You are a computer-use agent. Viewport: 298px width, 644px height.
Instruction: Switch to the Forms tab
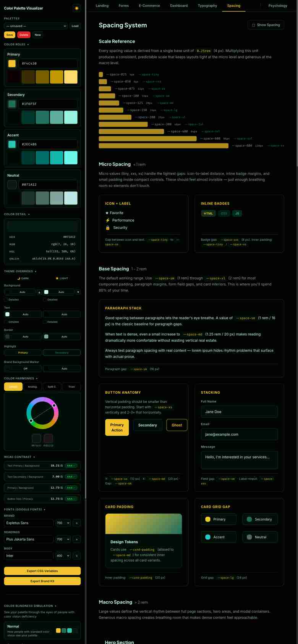pyautogui.click(x=123, y=6)
